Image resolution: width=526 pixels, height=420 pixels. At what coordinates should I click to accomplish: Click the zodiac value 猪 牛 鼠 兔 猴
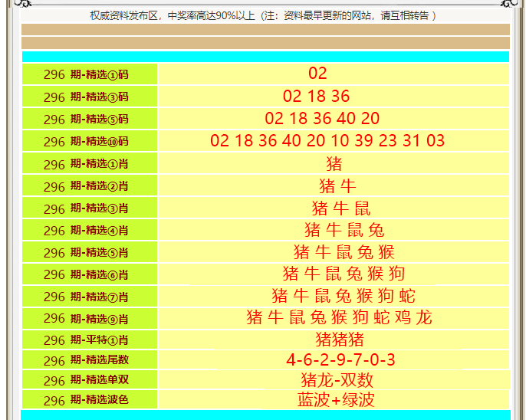point(344,252)
